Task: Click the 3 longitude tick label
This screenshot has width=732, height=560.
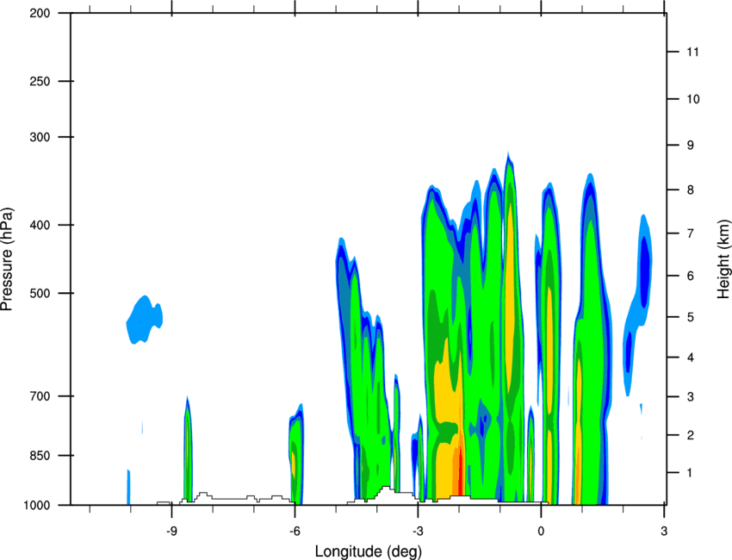Action: 664,531
